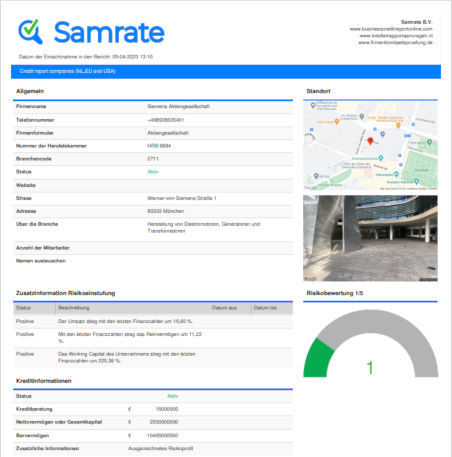The width and height of the screenshot is (452, 457).
Task: Click the Herstellung von Elektromotoren description
Action: pyautogui.click(x=204, y=227)
